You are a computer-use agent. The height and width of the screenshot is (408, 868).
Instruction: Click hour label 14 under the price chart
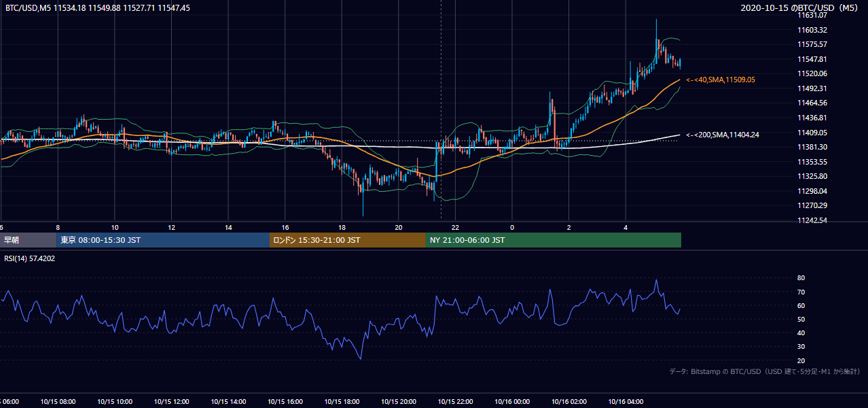pos(228,227)
